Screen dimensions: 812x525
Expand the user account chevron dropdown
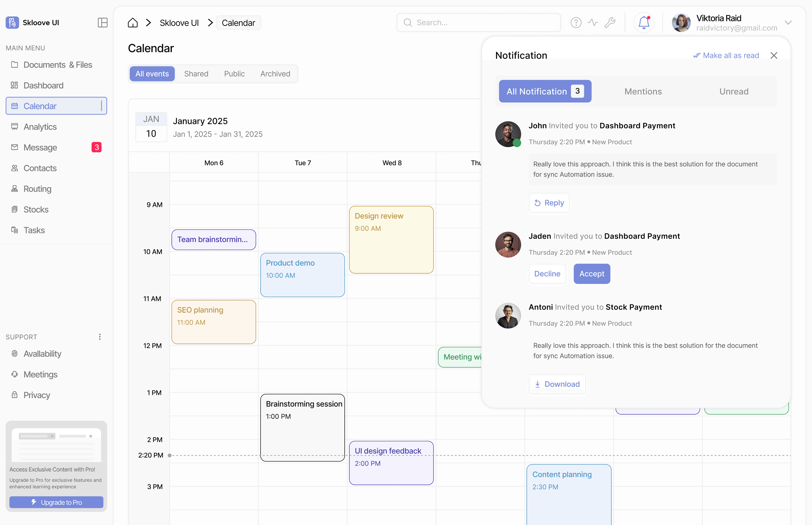(x=788, y=22)
